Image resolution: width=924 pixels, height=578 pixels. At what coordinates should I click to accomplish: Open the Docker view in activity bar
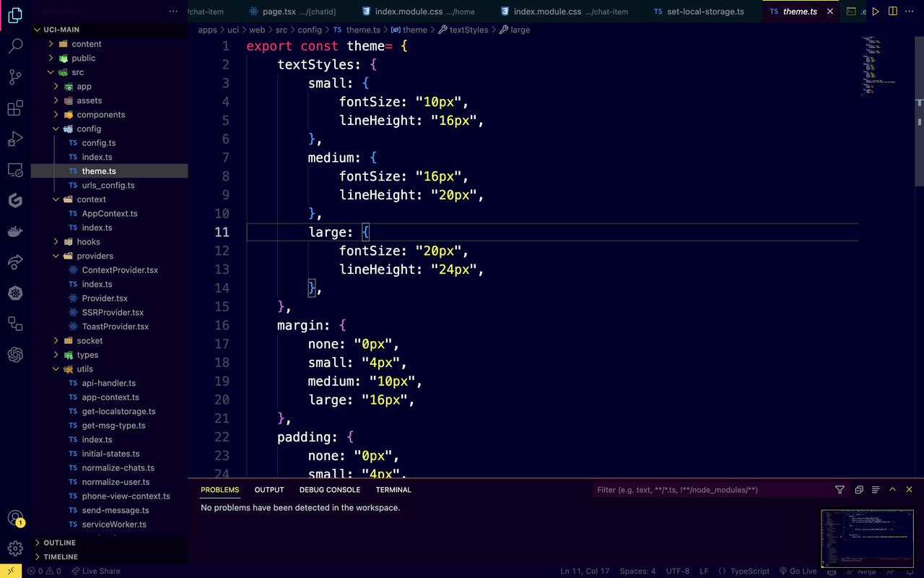click(15, 231)
